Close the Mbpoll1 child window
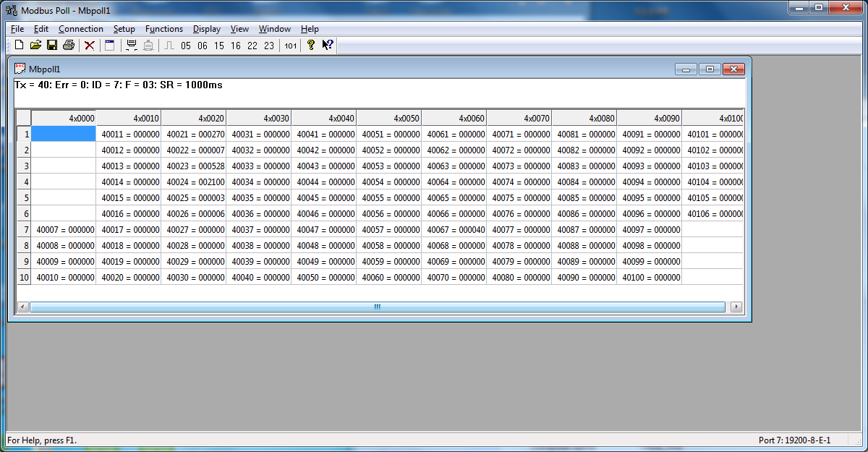The image size is (868, 452). click(x=733, y=69)
